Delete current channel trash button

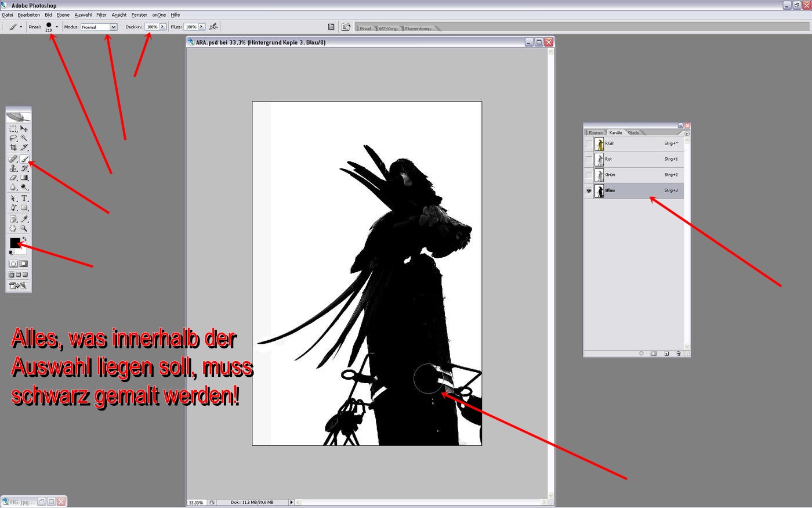(x=678, y=353)
